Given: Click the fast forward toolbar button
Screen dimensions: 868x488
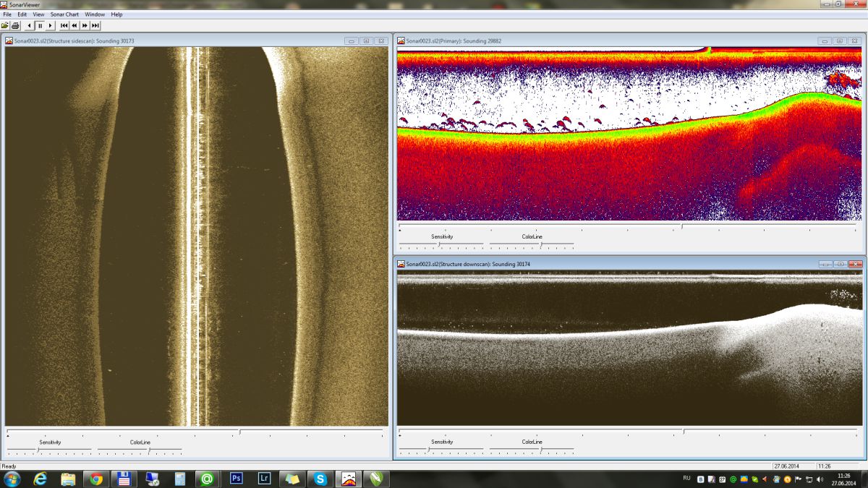Looking at the screenshot, I should pos(85,25).
